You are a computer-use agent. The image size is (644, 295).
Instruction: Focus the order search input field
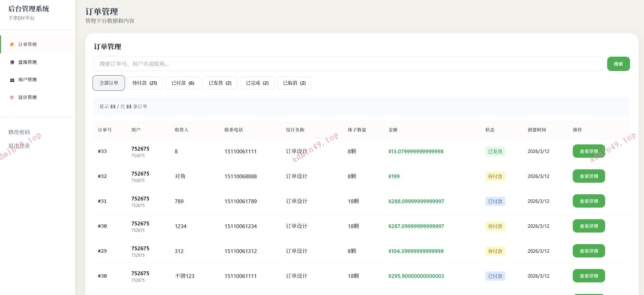[x=348, y=64]
